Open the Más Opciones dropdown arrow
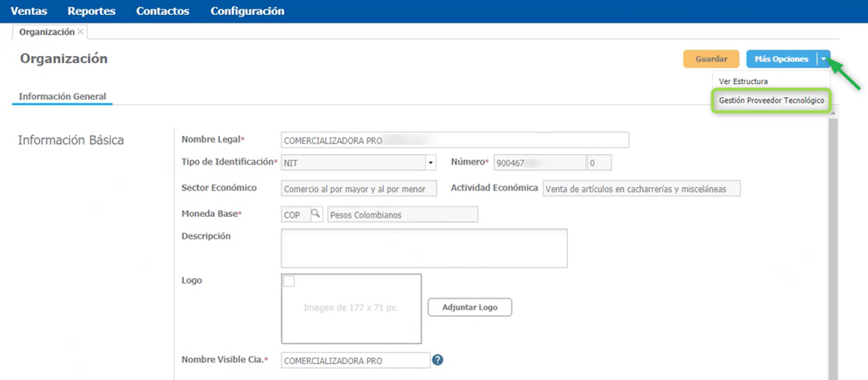The width and height of the screenshot is (868, 380). pyautogui.click(x=824, y=59)
